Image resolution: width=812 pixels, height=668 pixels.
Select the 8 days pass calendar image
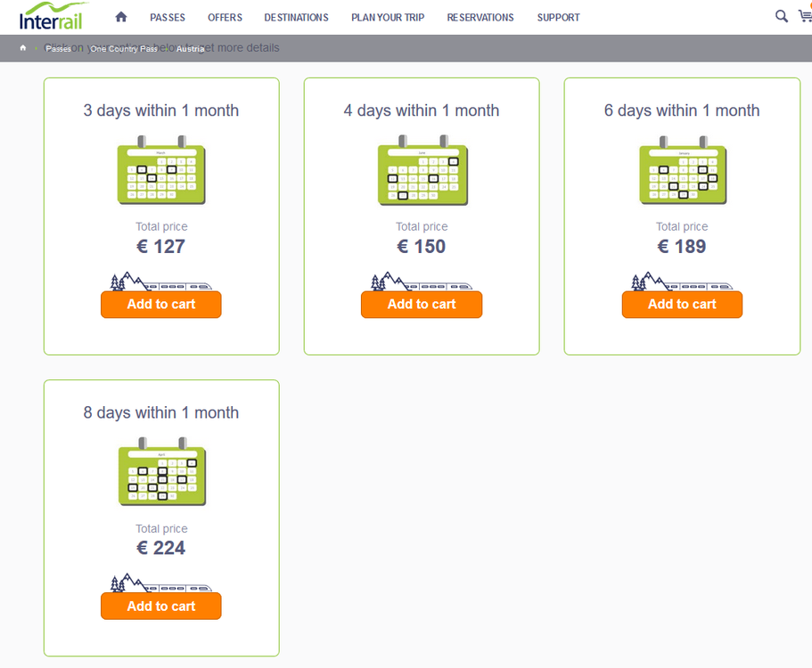(162, 471)
